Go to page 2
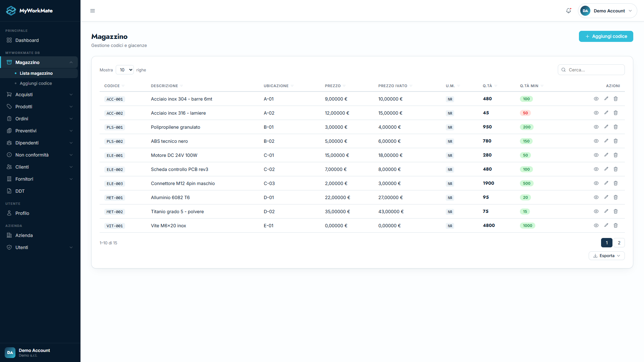Viewport: 644px width, 362px height. click(x=619, y=243)
